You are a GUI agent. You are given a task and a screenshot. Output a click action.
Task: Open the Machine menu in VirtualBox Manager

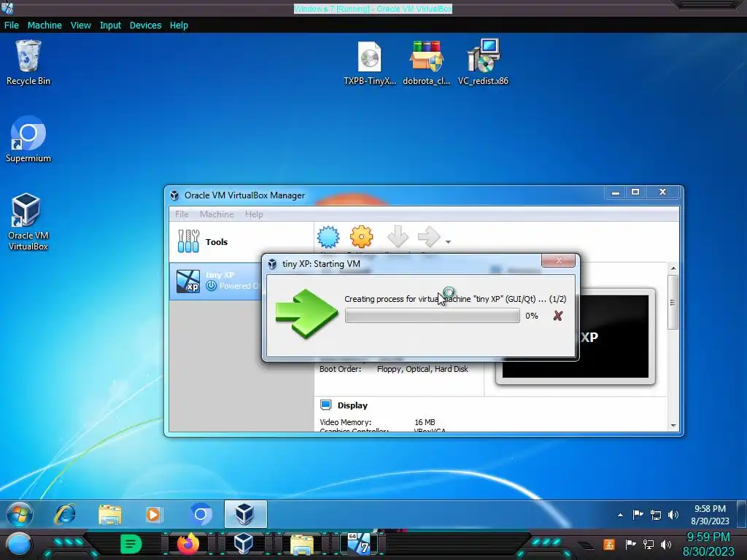pos(217,214)
